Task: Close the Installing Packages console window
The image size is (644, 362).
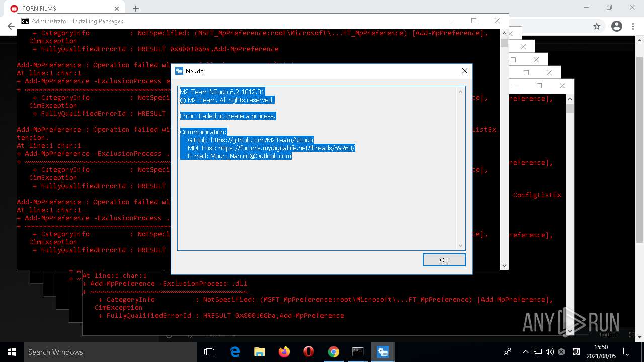Action: pyautogui.click(x=497, y=21)
